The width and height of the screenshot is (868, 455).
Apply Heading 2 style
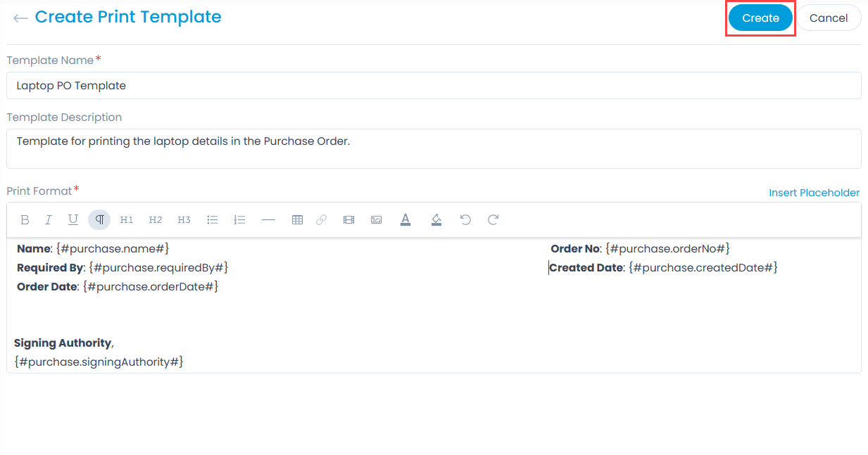tap(156, 220)
